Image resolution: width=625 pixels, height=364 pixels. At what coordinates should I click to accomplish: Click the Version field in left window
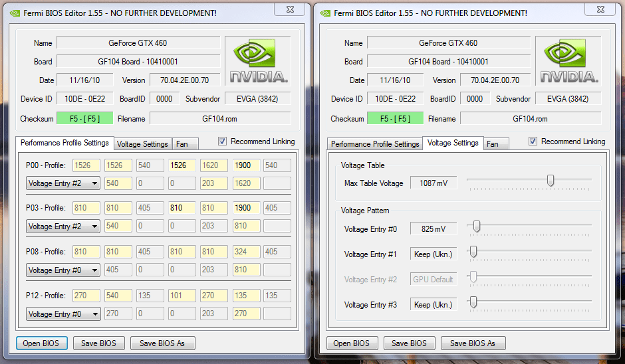tap(185, 80)
